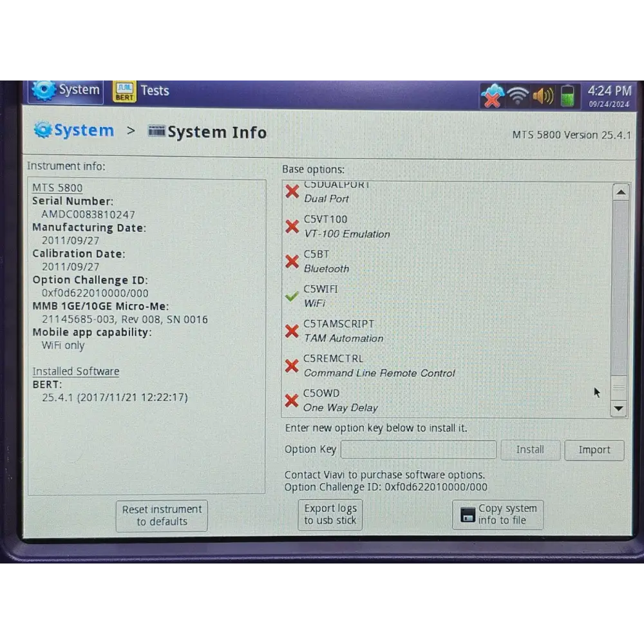644x644 pixels.
Task: Click the floppy disk save icon
Action: coord(468,515)
